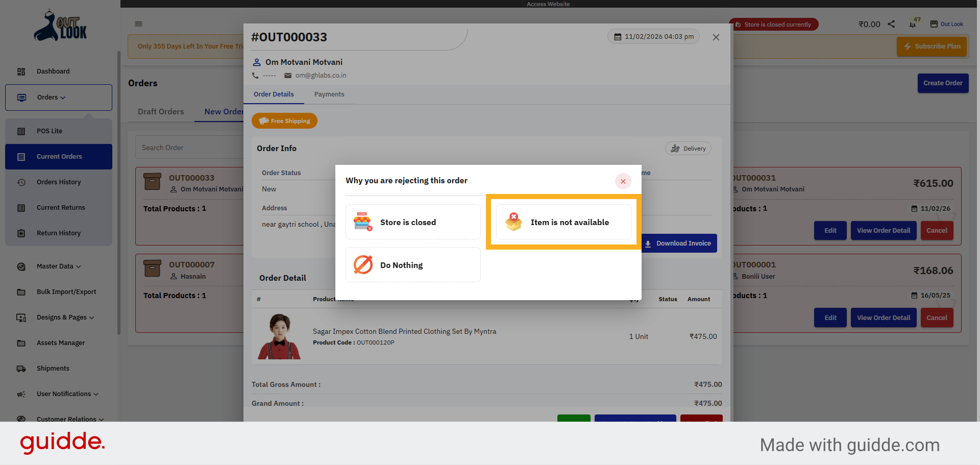Open Orders History
The image size is (980, 465).
pos(59,182)
